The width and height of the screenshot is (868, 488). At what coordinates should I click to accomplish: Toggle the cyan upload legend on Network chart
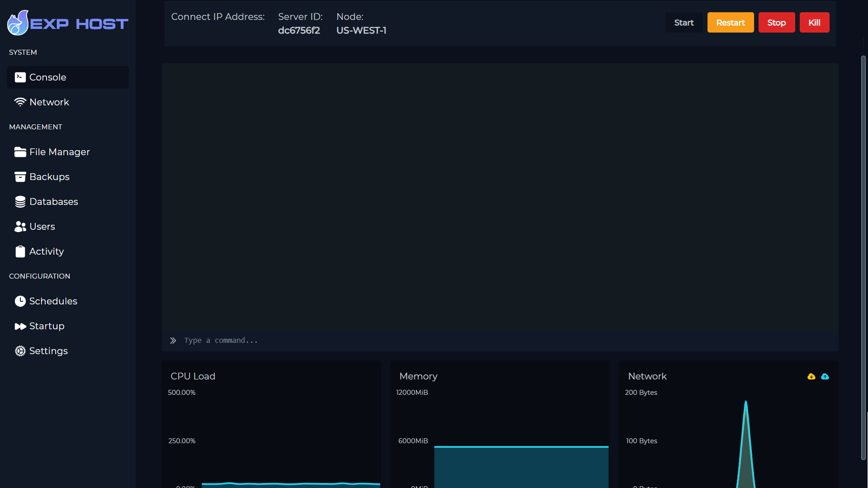825,376
